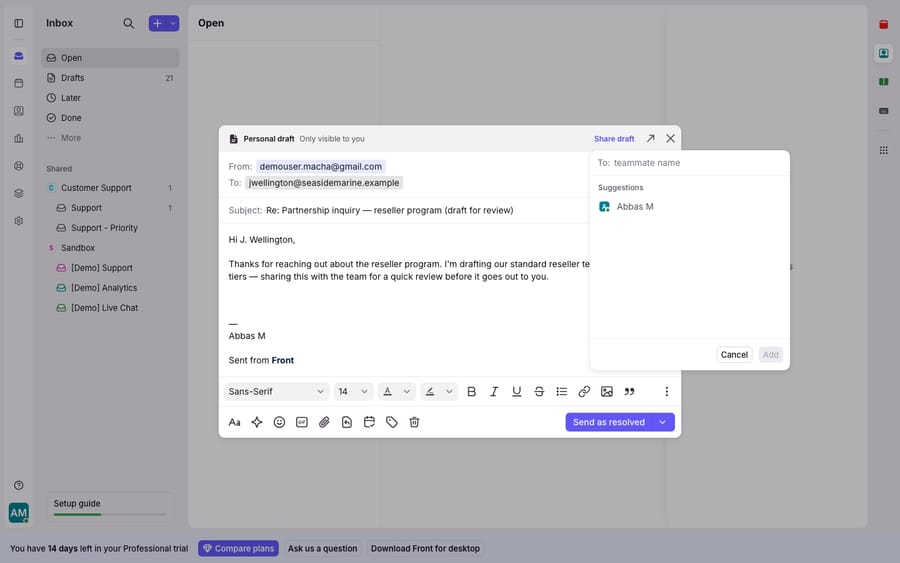Open the Drafts folder
The height and width of the screenshot is (563, 900).
[x=110, y=78]
